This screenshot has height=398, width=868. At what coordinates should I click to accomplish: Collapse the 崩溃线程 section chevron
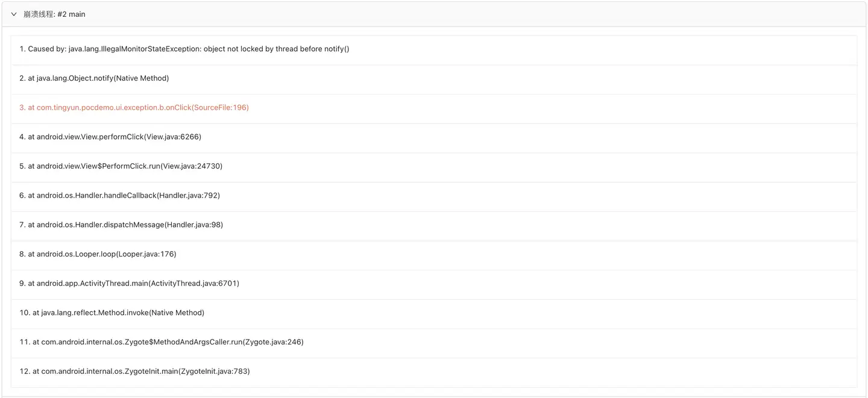pyautogui.click(x=14, y=14)
